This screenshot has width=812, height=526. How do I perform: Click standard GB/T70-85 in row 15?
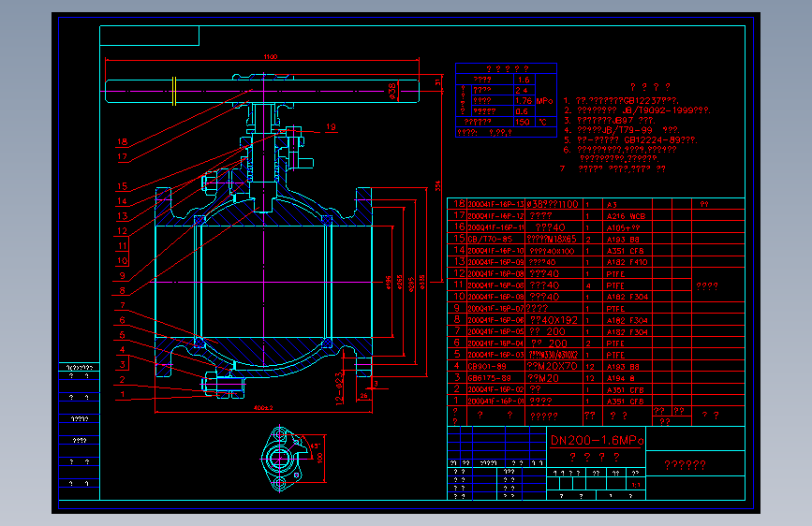pyautogui.click(x=490, y=240)
